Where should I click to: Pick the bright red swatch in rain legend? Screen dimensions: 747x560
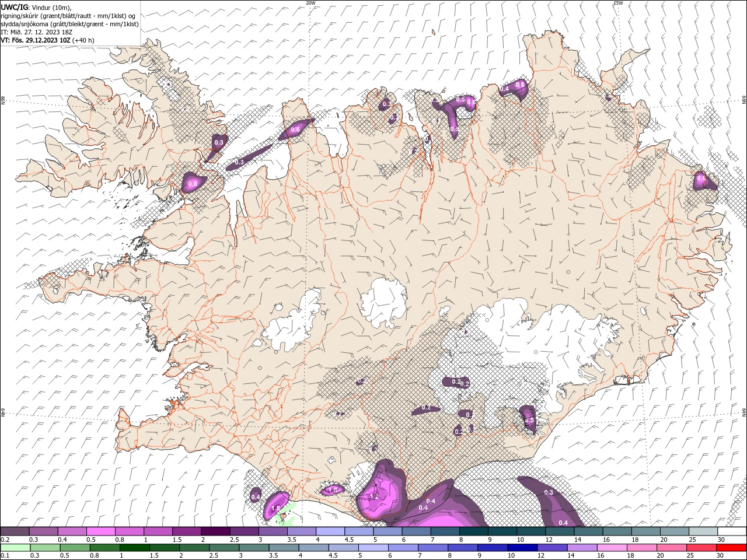(731, 548)
